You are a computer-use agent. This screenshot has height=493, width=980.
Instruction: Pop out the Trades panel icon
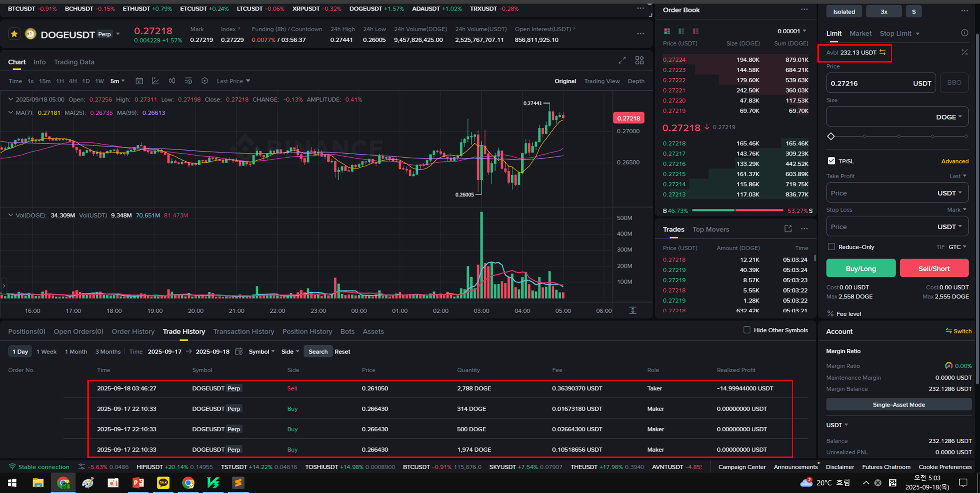pyautogui.click(x=788, y=229)
